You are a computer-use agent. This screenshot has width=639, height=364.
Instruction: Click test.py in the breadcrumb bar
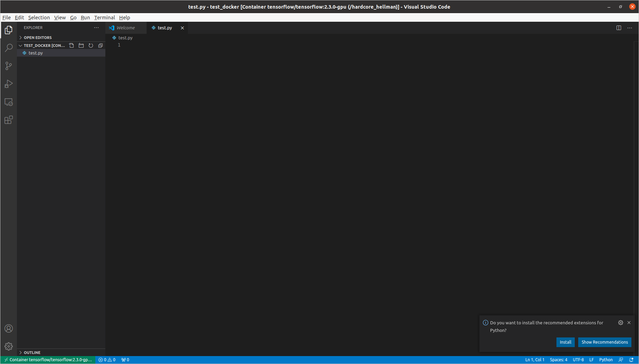click(x=123, y=38)
